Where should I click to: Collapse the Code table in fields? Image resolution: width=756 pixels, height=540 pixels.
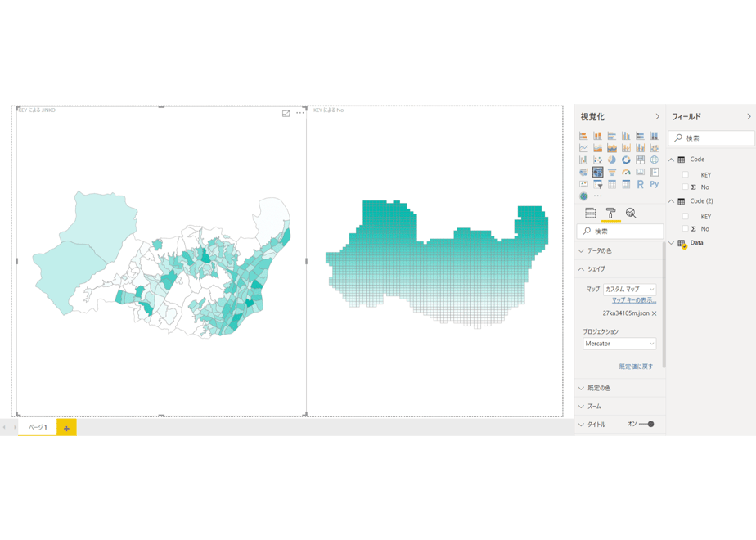coord(671,160)
